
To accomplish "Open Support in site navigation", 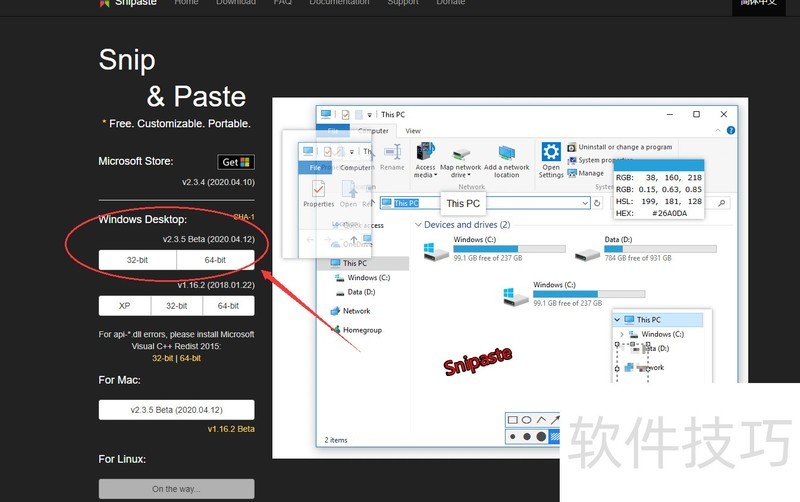I will 403,3.
